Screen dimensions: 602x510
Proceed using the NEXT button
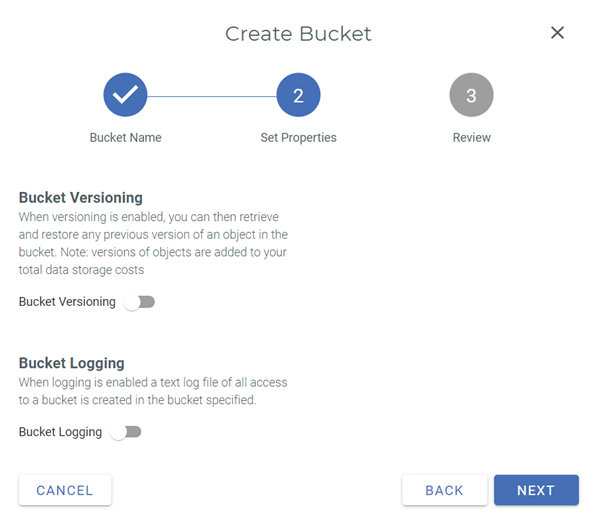536,490
